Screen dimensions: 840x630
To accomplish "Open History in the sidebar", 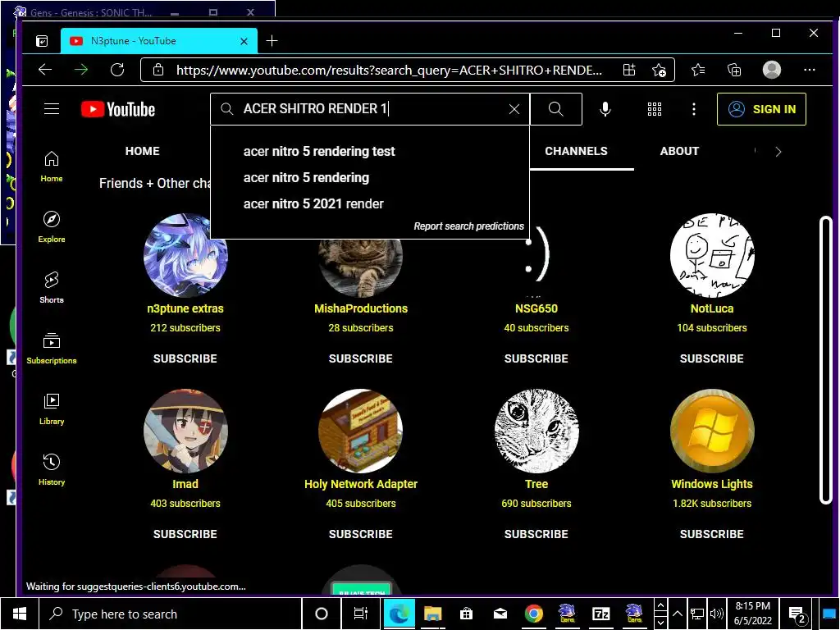I will (52, 470).
